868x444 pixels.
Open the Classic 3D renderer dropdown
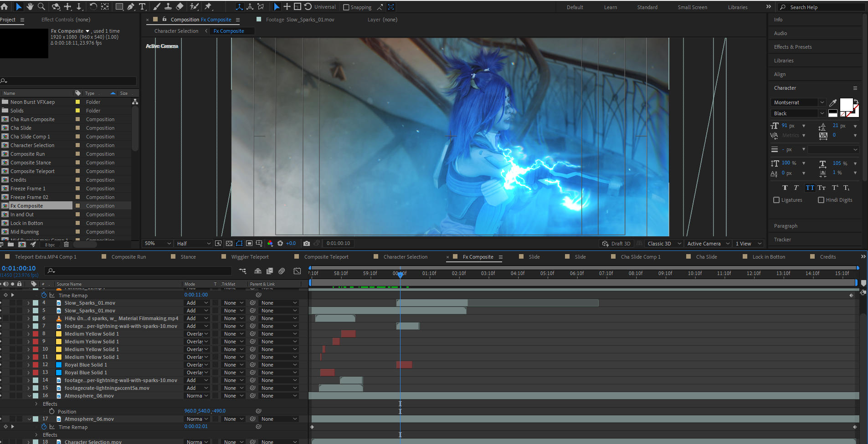point(664,244)
